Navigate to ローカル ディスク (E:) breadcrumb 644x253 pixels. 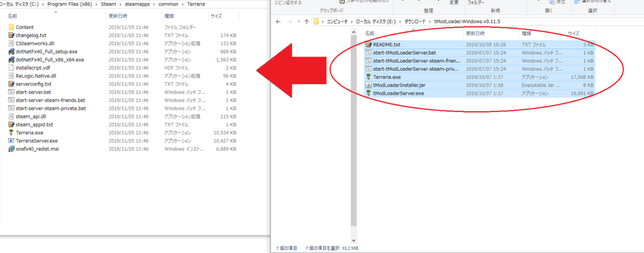pyautogui.click(x=375, y=21)
